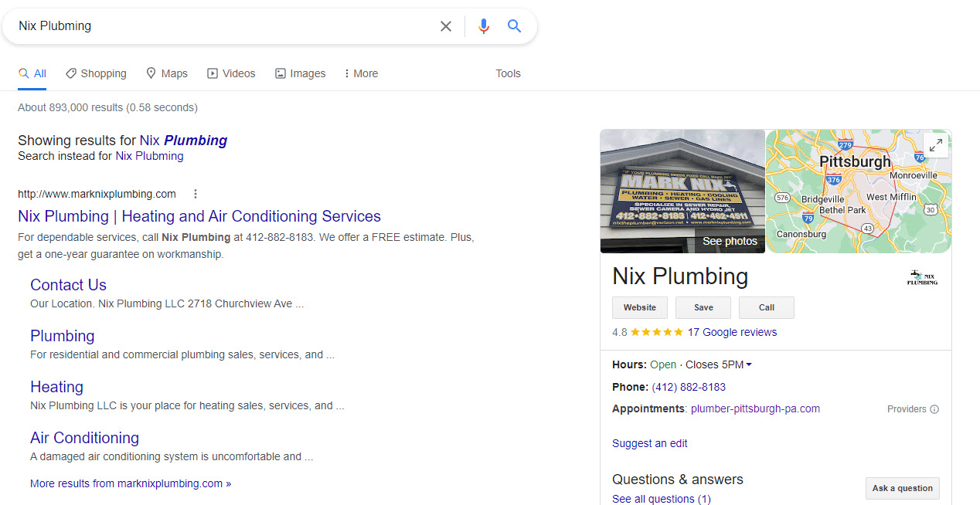Click the star rating icons

click(656, 332)
